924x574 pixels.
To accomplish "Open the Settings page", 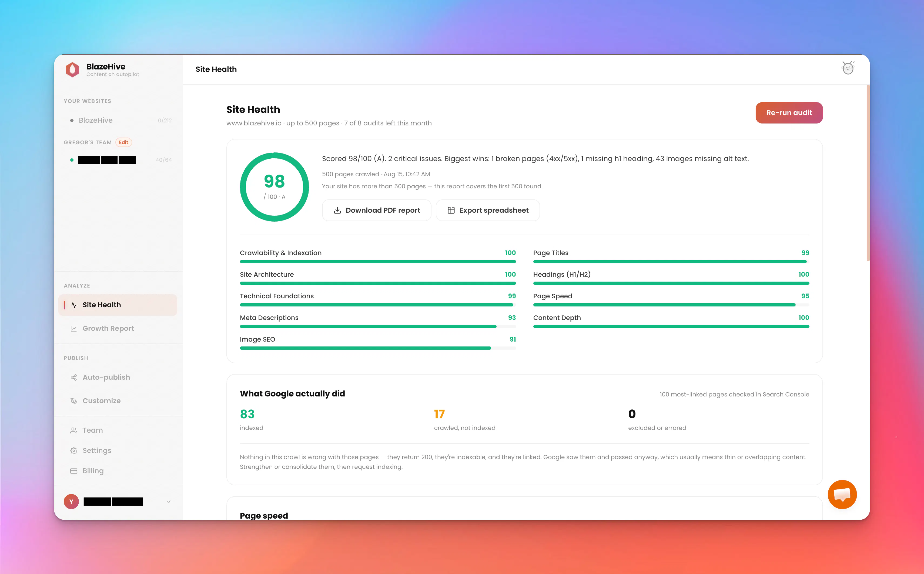I will tap(118, 450).
